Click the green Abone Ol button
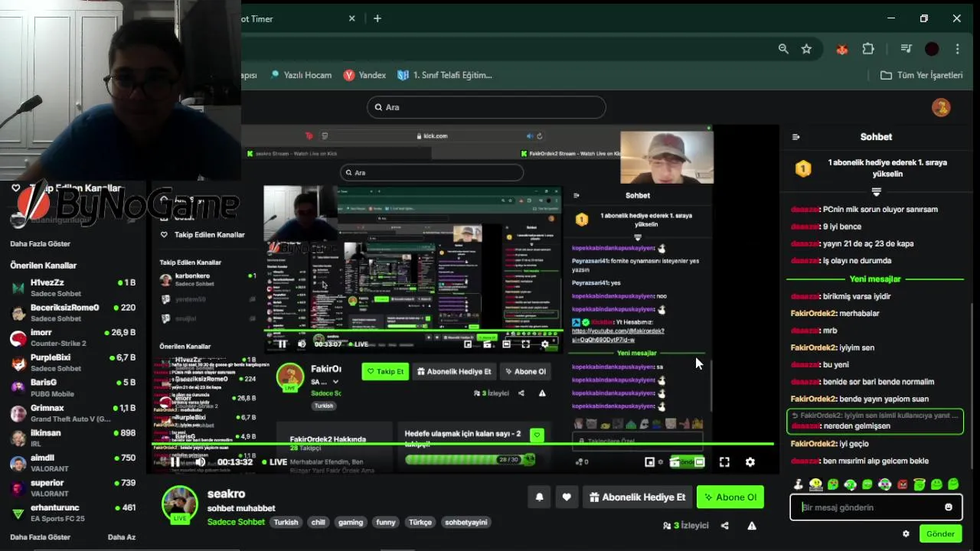 pos(730,497)
